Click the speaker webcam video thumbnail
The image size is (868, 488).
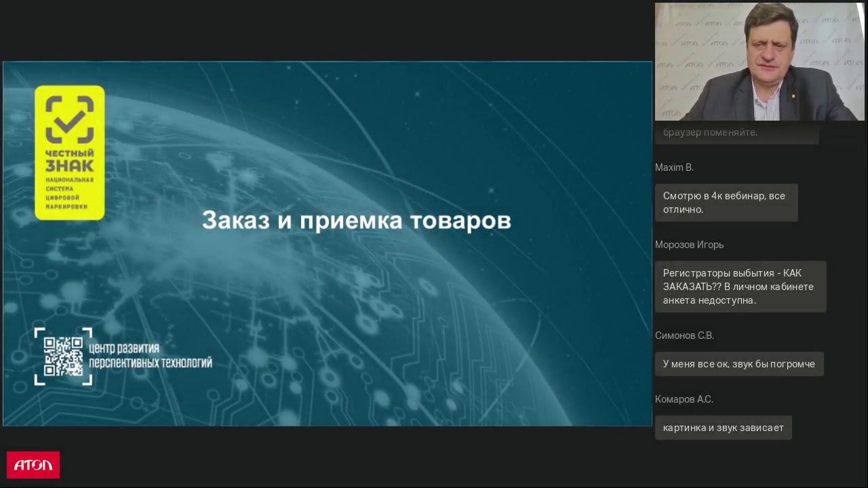tap(759, 62)
